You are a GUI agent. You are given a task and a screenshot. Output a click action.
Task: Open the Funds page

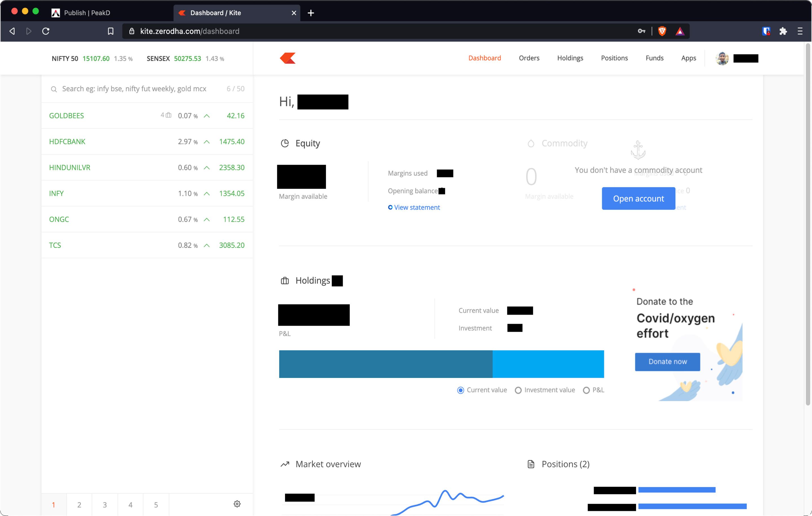(x=654, y=58)
